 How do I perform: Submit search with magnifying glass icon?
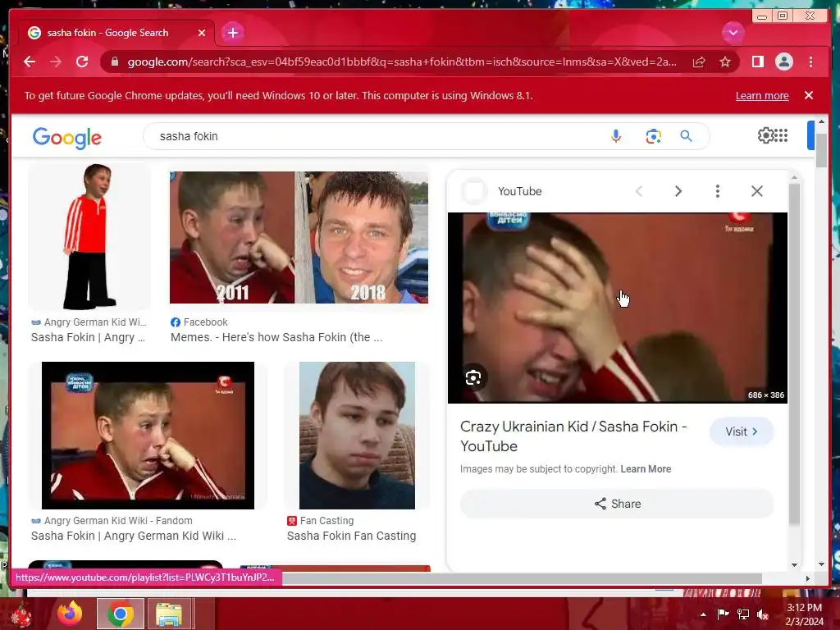(687, 137)
